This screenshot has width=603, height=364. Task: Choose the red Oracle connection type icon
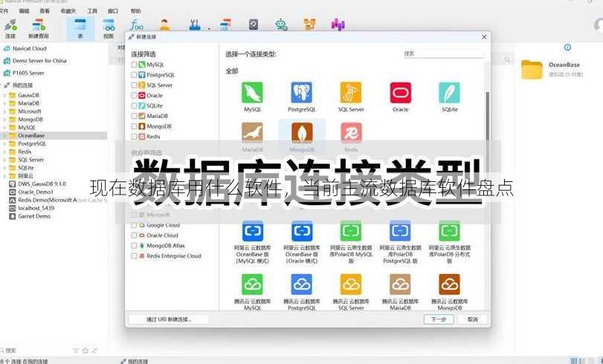pos(400,93)
